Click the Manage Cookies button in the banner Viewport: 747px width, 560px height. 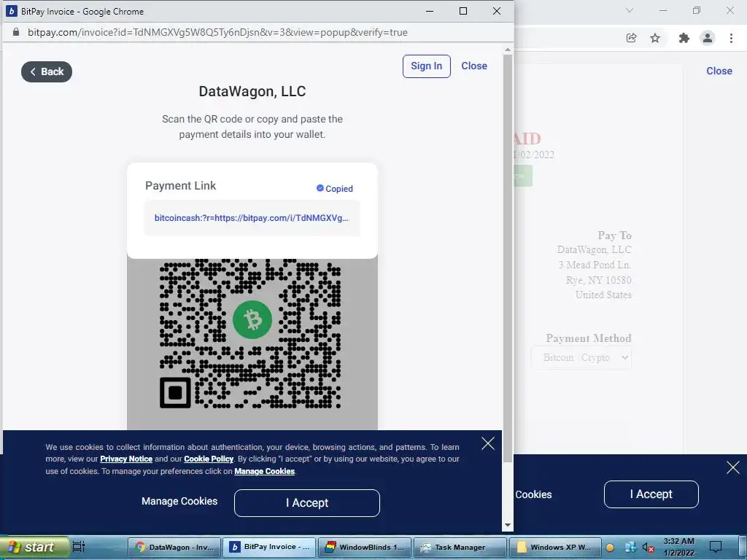coord(179,502)
